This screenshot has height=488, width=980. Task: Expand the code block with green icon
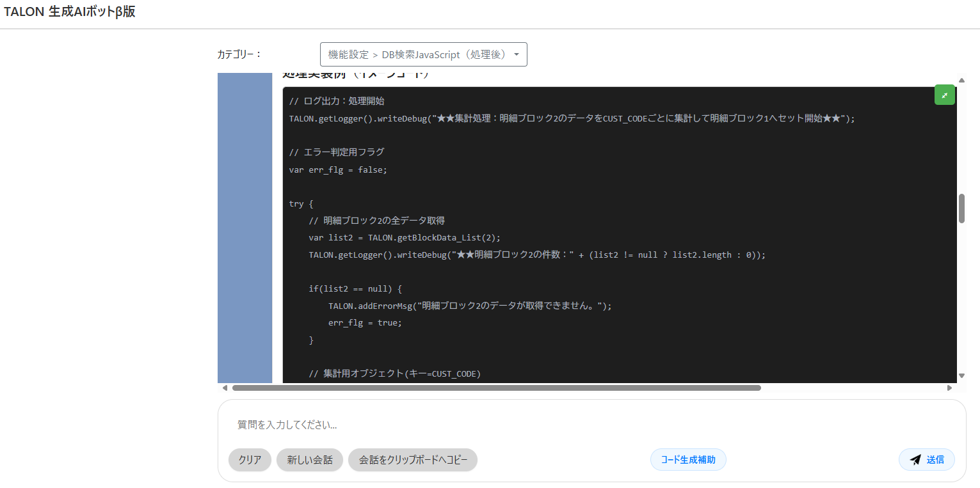(x=945, y=95)
